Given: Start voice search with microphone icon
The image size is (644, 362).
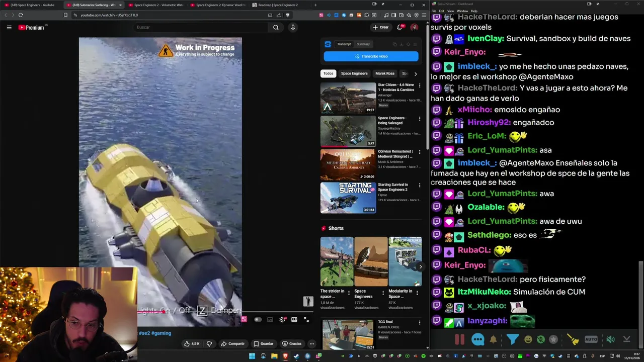Looking at the screenshot, I should pyautogui.click(x=293, y=27).
